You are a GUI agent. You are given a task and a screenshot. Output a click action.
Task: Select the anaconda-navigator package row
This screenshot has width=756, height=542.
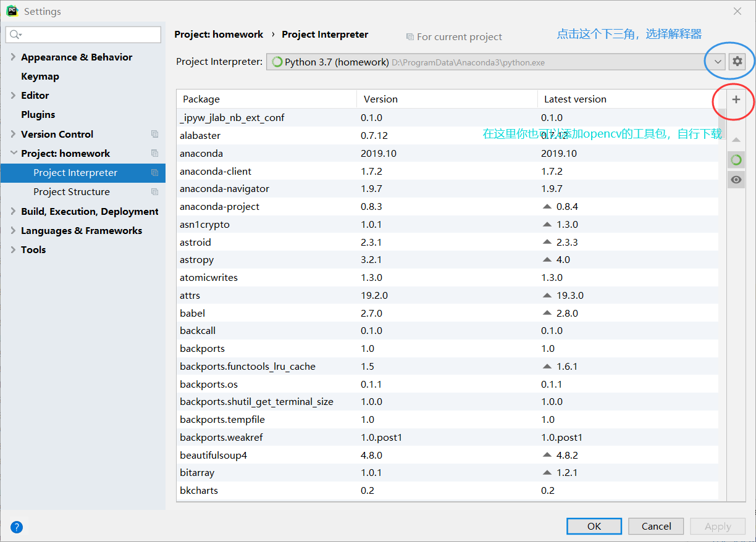tap(447, 188)
